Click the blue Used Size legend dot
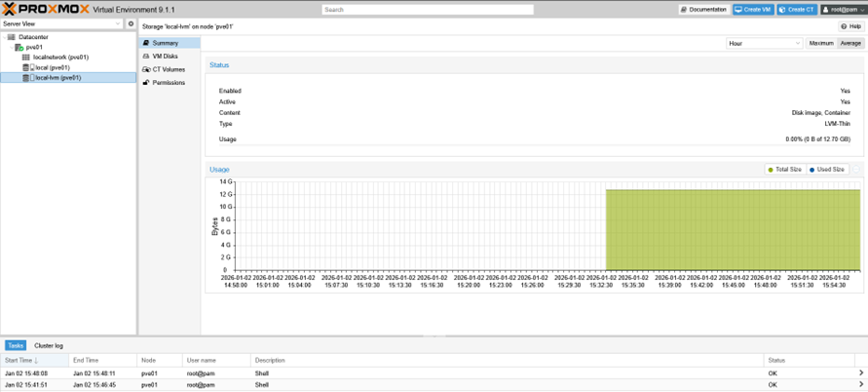The height and width of the screenshot is (392, 868). tap(811, 169)
